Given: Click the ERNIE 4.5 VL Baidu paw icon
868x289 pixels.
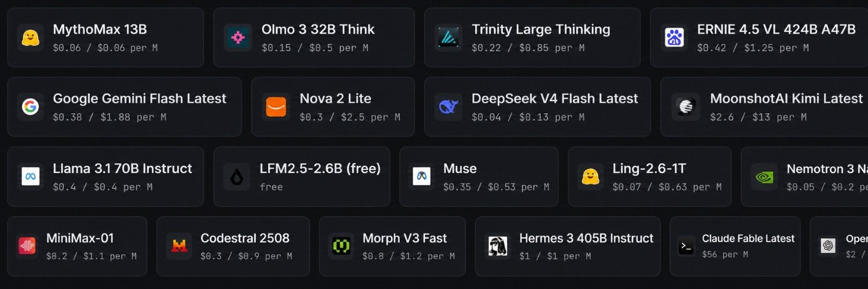Looking at the screenshot, I should [674, 38].
